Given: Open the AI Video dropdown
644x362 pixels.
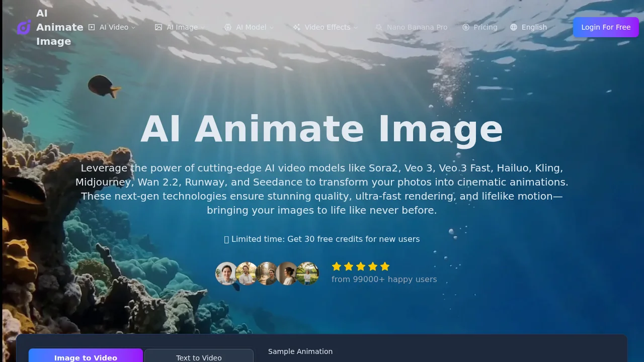Looking at the screenshot, I should pyautogui.click(x=113, y=27).
